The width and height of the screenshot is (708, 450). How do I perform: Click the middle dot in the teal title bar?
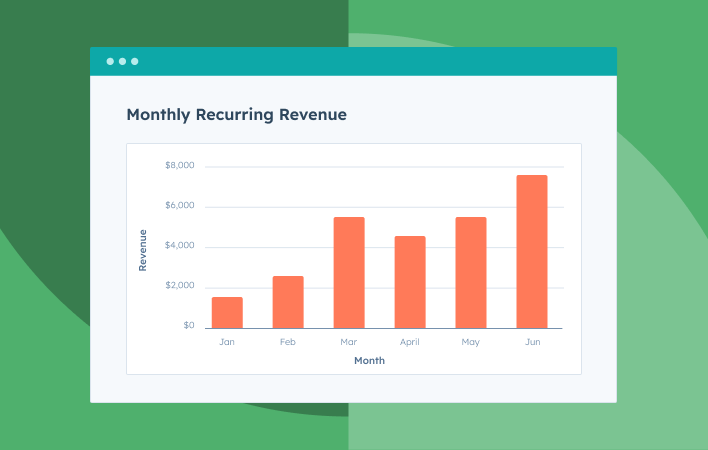122,61
